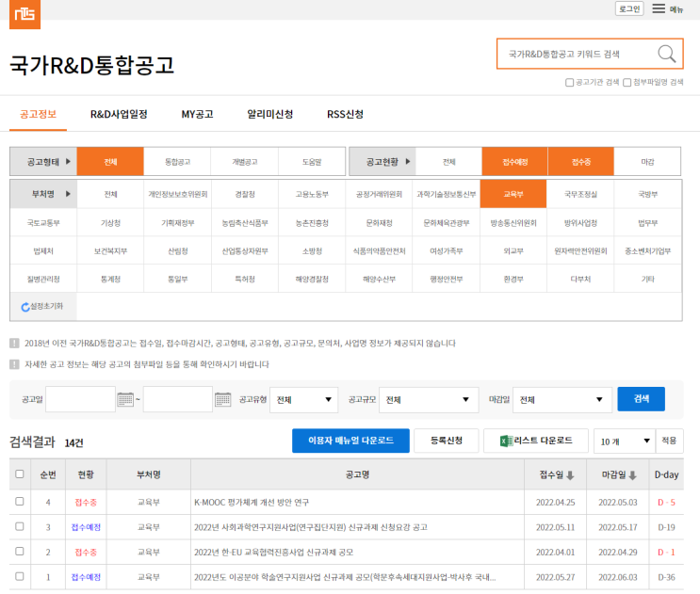Sort by 접수일 arrow icon

[570, 475]
